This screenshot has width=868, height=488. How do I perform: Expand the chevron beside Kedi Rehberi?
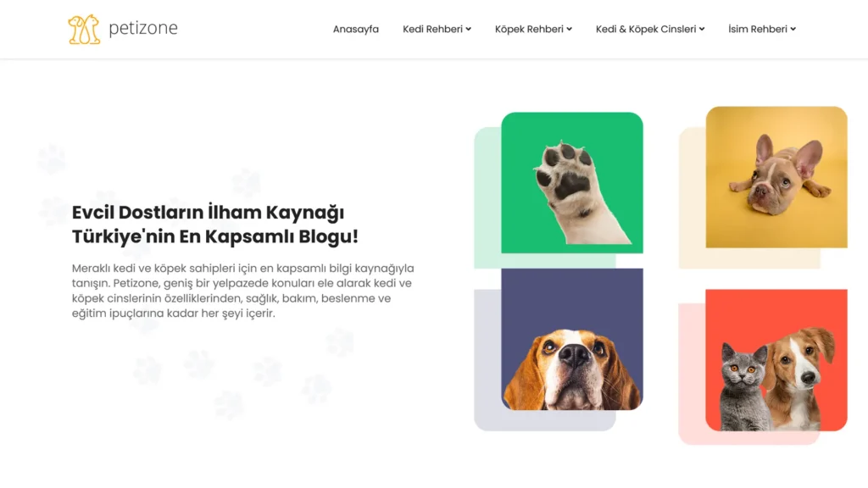coord(469,29)
